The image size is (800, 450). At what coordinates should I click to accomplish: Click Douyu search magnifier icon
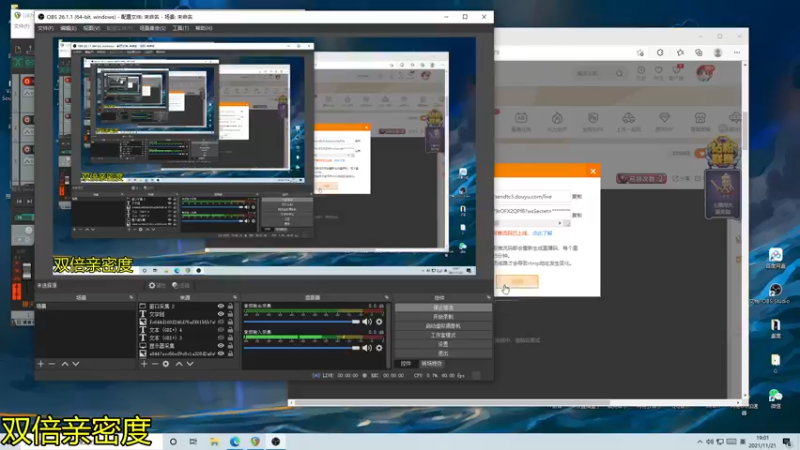[x=619, y=73]
